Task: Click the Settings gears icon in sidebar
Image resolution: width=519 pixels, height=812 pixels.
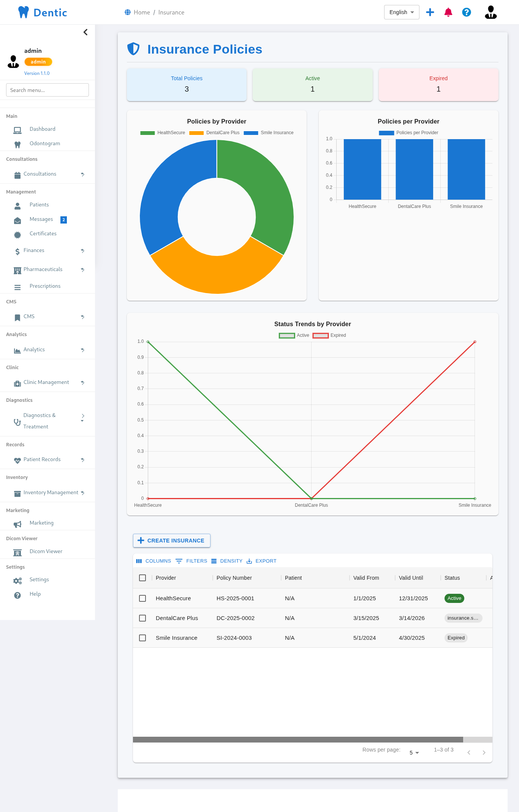Action: pos(17,580)
